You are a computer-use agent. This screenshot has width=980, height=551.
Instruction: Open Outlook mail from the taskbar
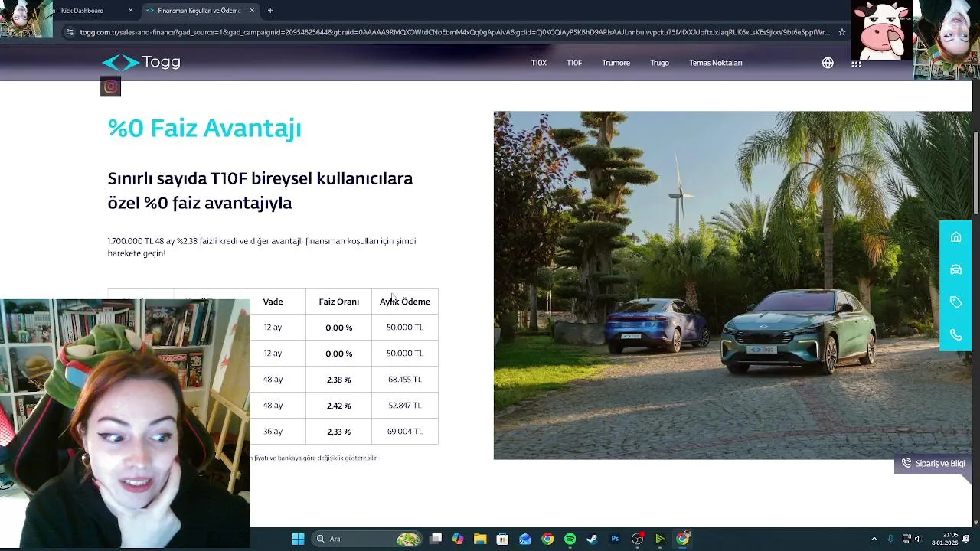tap(525, 539)
